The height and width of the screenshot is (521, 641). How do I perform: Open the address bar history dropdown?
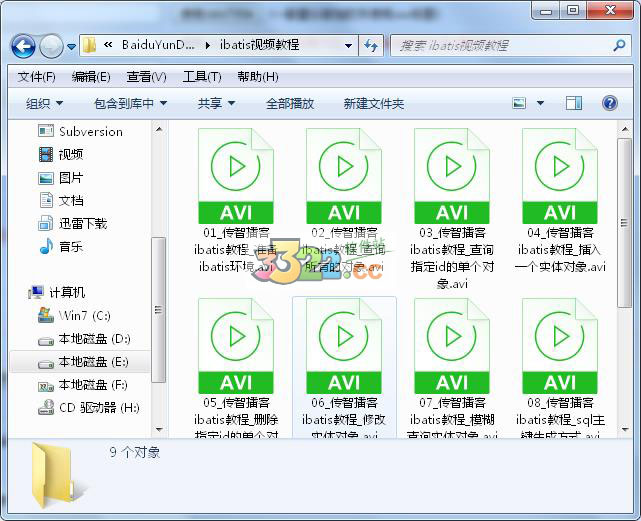pos(348,45)
